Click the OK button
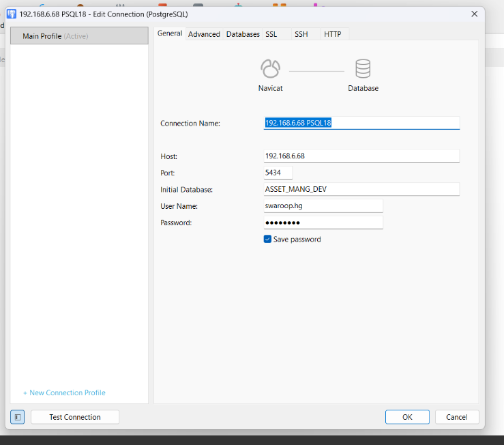This screenshot has height=445, width=504. [x=407, y=417]
